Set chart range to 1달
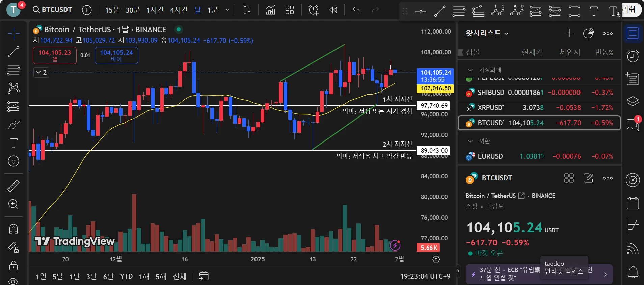 75,276
